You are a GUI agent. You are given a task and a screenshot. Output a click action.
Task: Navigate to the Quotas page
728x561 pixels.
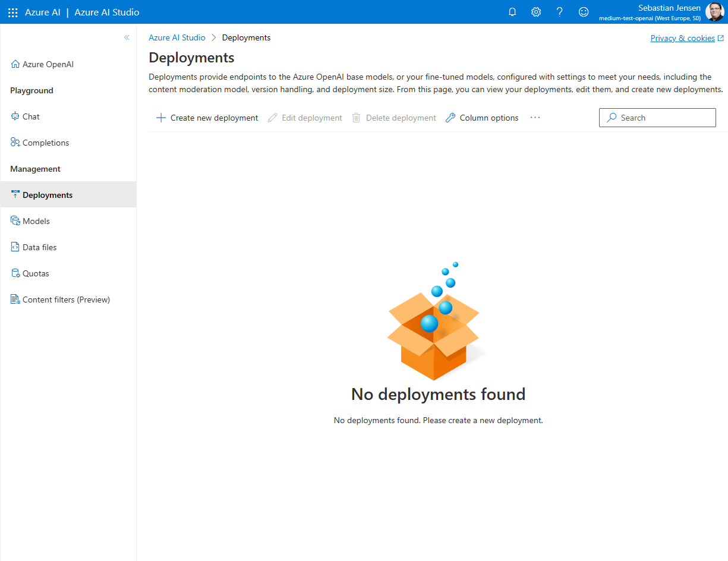coord(36,273)
